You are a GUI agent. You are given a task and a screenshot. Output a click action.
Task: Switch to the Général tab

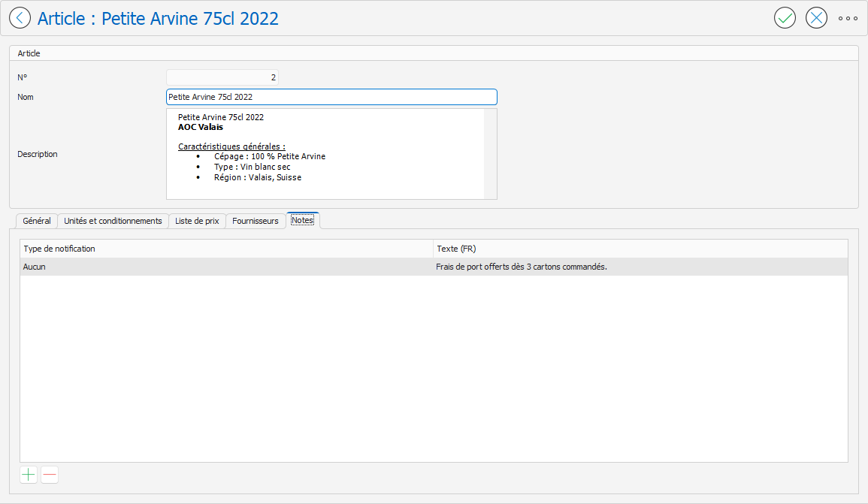coord(37,221)
